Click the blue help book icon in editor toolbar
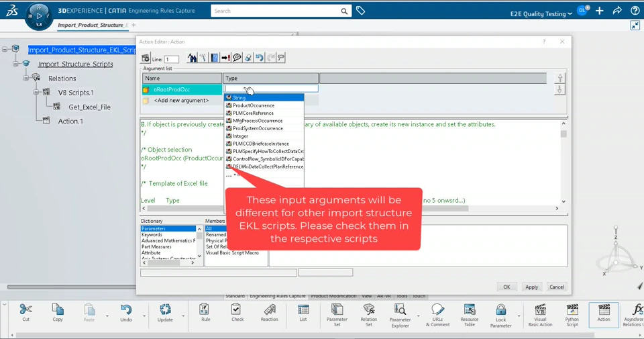The height and width of the screenshot is (339, 644). coord(215,58)
